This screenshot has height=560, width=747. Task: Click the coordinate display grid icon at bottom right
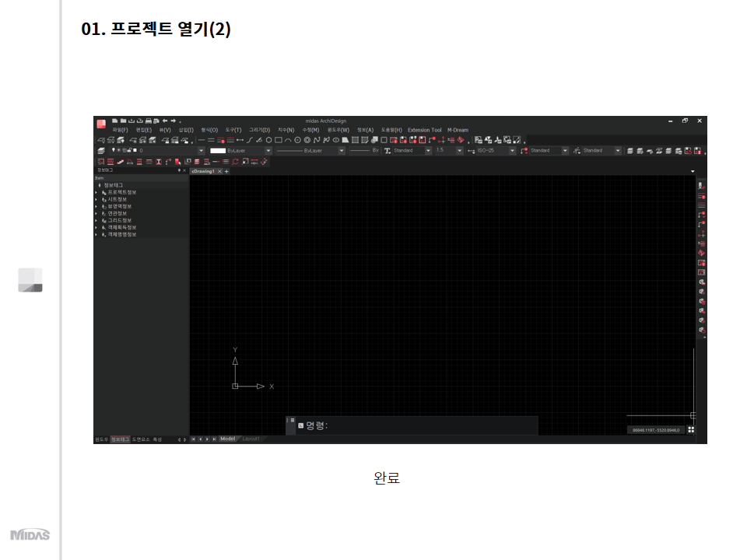pyautogui.click(x=691, y=429)
